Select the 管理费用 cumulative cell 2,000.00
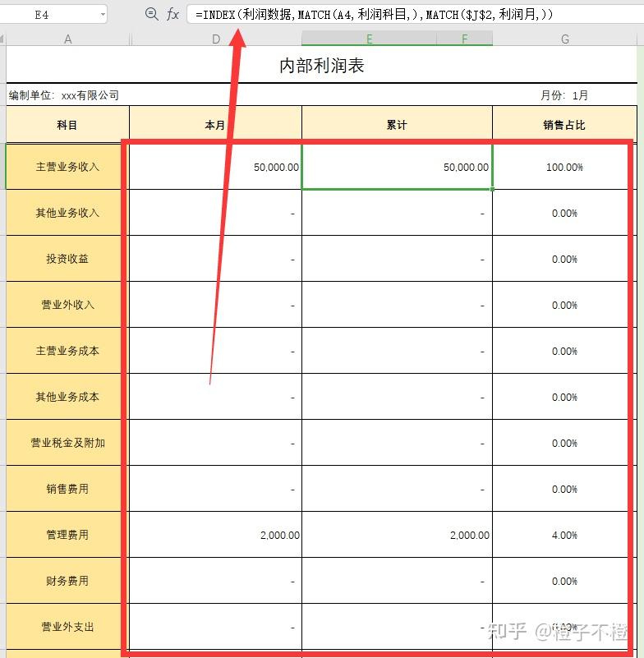 pos(397,535)
